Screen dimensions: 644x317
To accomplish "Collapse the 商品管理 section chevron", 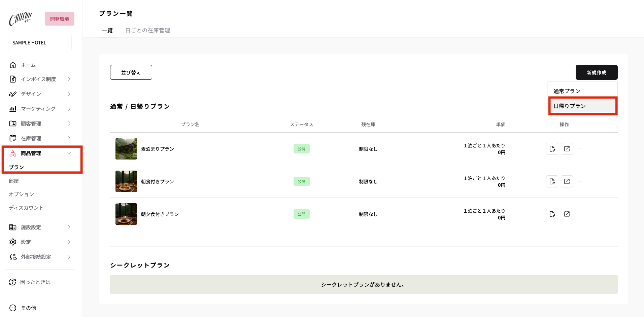I will (x=69, y=153).
